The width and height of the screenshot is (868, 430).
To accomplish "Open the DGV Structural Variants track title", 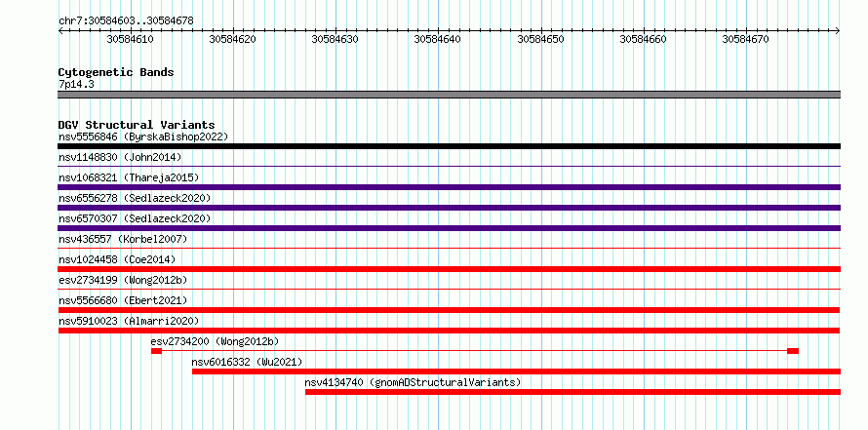I will [137, 125].
